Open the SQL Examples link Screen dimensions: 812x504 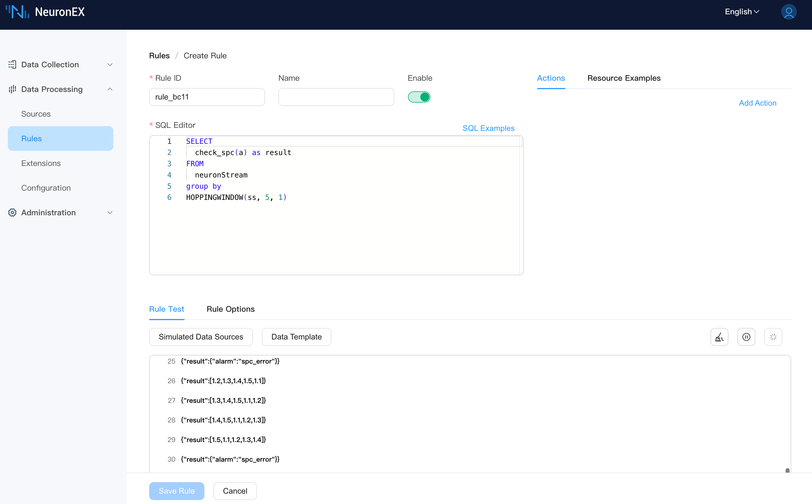click(488, 128)
